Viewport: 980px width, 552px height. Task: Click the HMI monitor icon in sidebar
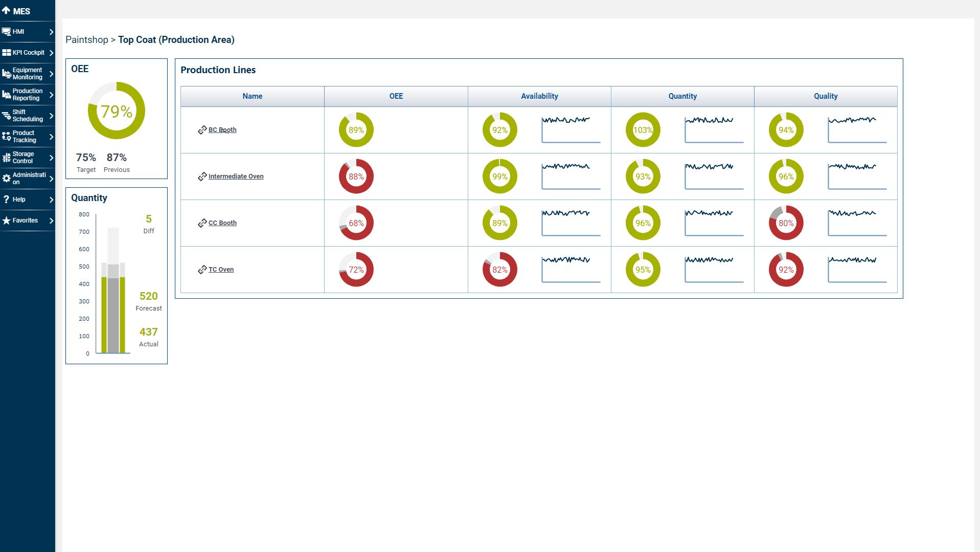click(6, 32)
